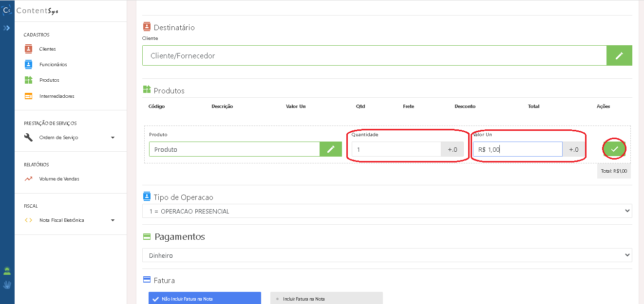This screenshot has width=644, height=304.
Task: Expand the sidebar using the double-chevron icon
Action: (x=6, y=28)
